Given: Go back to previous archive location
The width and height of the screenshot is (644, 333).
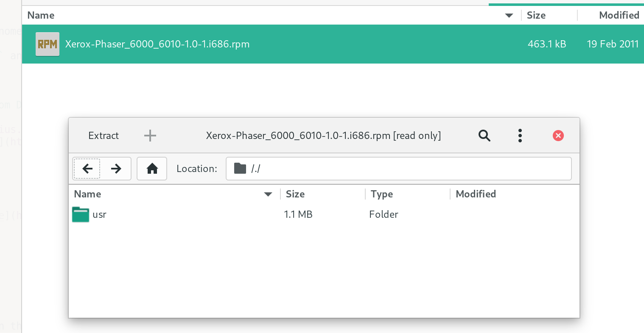Looking at the screenshot, I should point(87,169).
